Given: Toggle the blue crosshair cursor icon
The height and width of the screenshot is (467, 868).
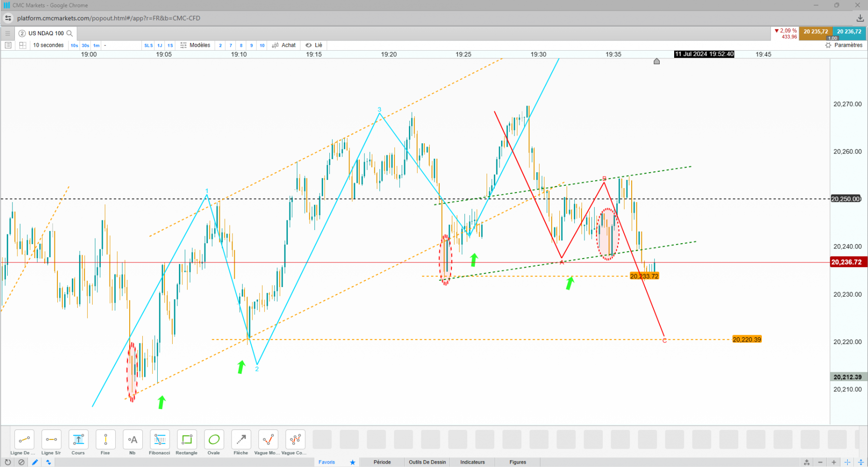Looking at the screenshot, I should (x=847, y=462).
